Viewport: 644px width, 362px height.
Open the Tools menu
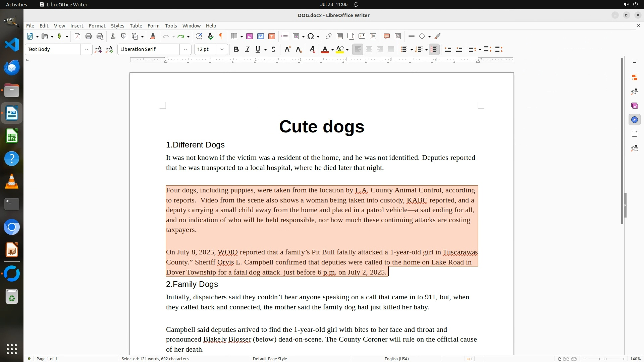[171, 26]
